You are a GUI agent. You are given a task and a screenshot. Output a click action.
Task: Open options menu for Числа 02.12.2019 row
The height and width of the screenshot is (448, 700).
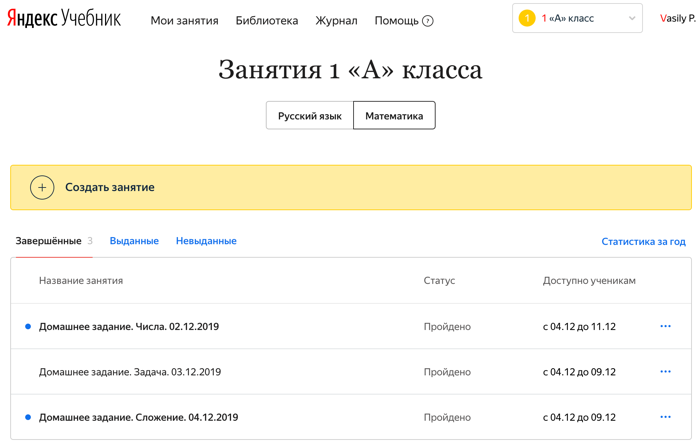click(665, 326)
